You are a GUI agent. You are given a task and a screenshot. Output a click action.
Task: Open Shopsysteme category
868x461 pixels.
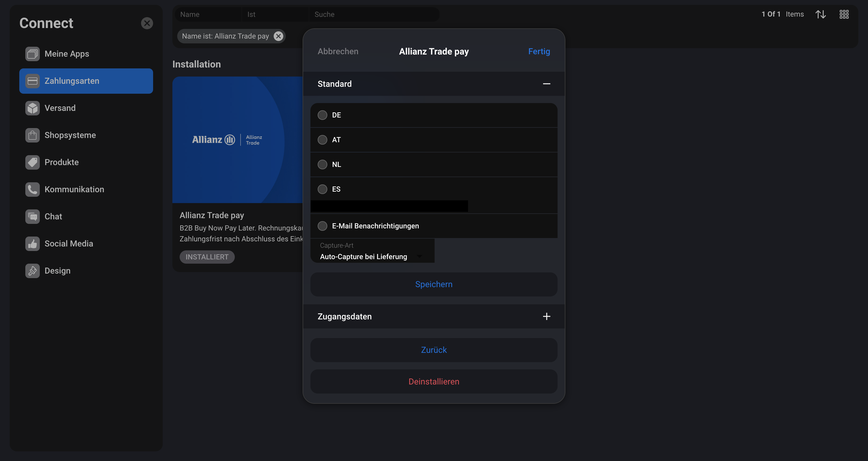pyautogui.click(x=86, y=135)
